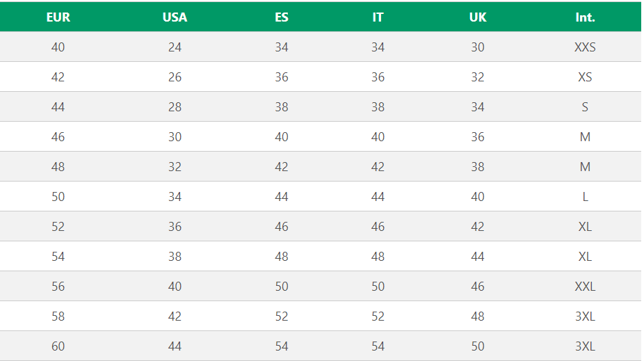Click the IT column header
The width and height of the screenshot is (644, 361).
pyautogui.click(x=378, y=17)
